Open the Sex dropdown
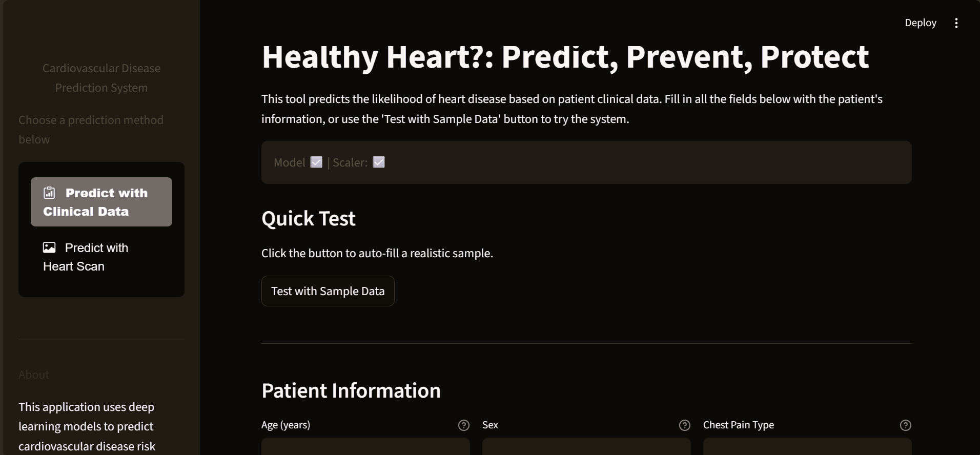Viewport: 980px width, 455px height. (x=586, y=447)
